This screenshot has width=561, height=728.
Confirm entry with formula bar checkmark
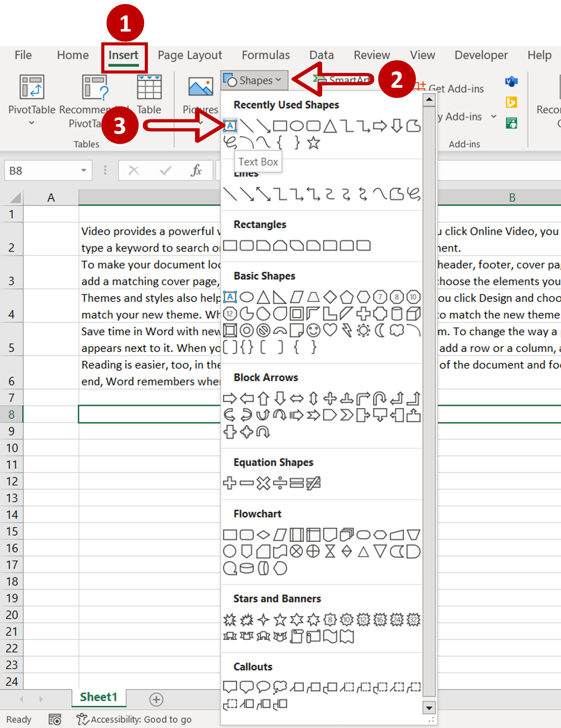[165, 170]
